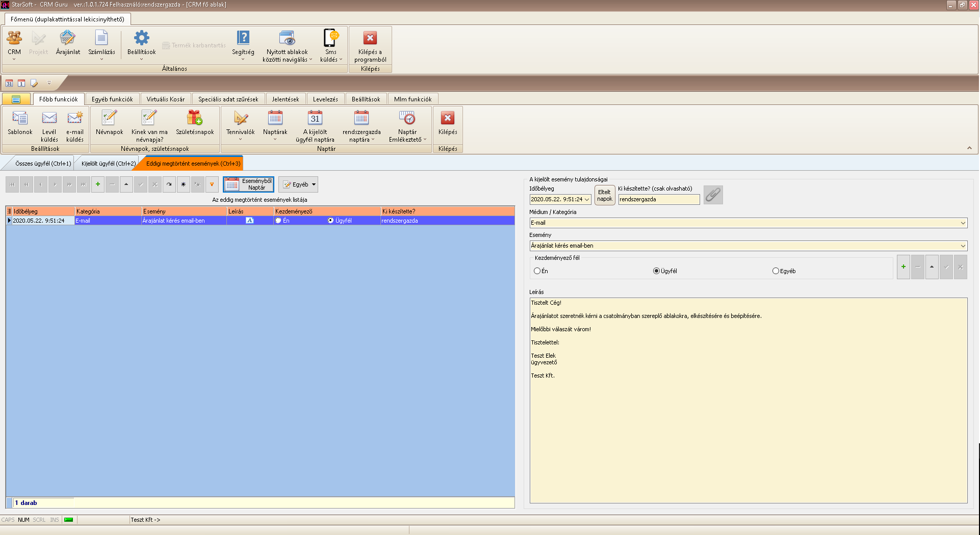
Task: Select the 2020.05.22. 9:51:24 cell
Action: tap(43, 221)
